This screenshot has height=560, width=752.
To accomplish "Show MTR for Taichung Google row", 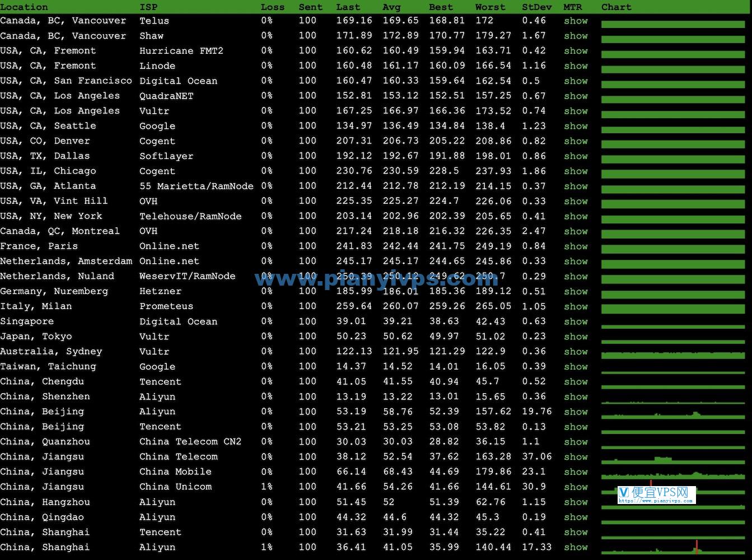I will click(576, 367).
